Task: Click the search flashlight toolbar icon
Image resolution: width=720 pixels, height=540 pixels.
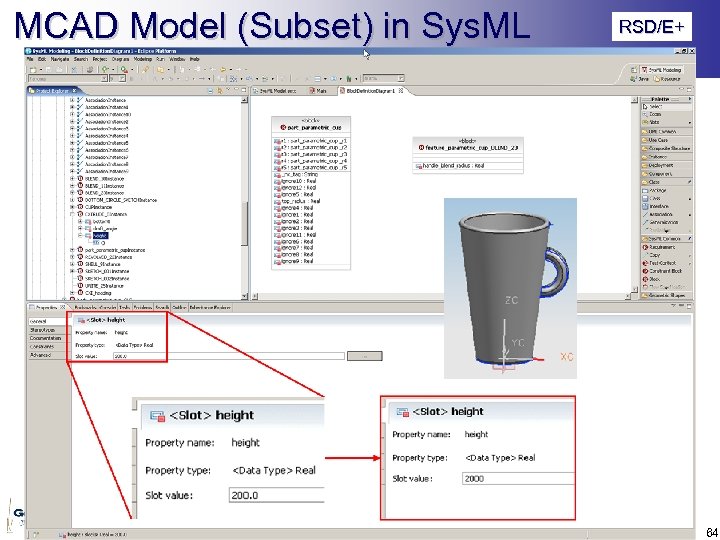Action: (x=145, y=70)
